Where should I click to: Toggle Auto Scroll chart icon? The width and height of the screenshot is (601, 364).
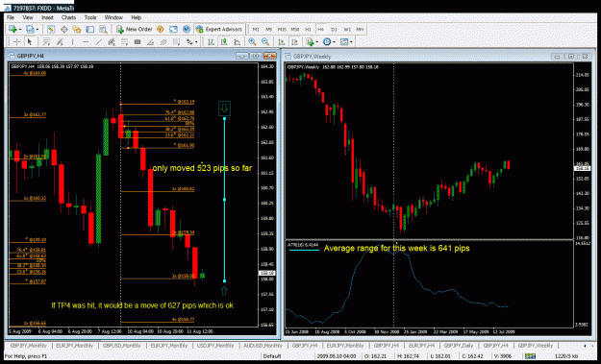pos(281,41)
